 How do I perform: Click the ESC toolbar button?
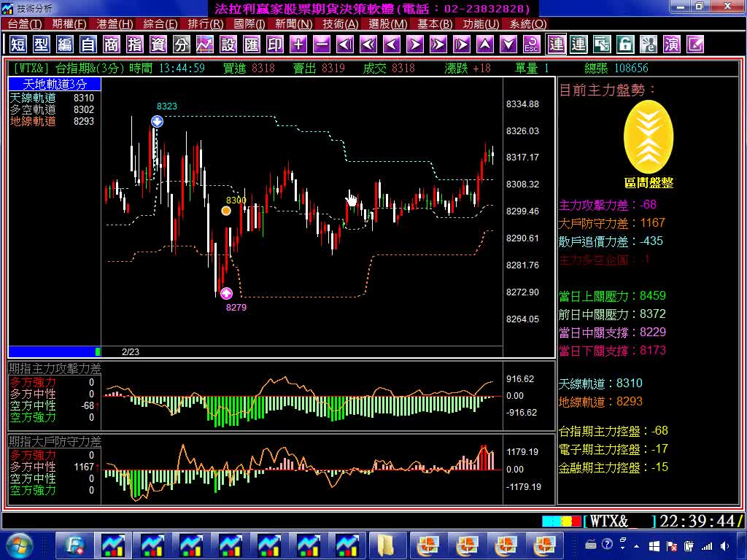click(532, 44)
